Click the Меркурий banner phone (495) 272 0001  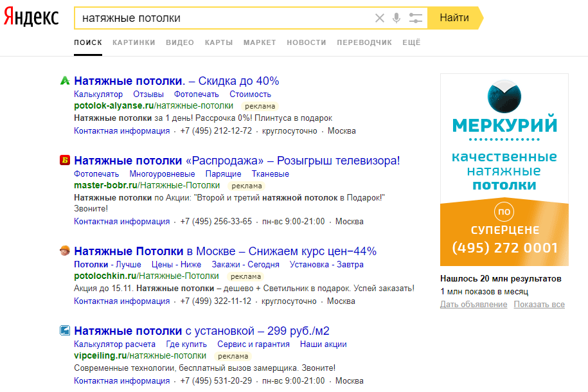click(x=504, y=247)
